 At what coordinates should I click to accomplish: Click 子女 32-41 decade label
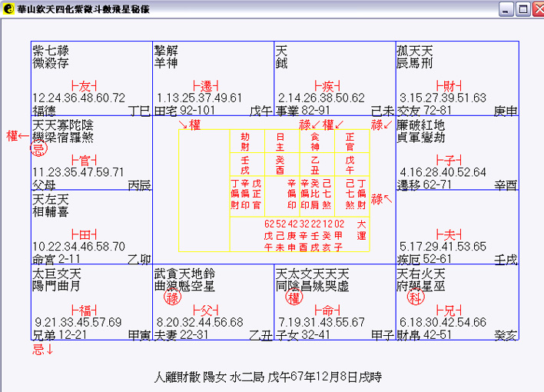coord(303,334)
